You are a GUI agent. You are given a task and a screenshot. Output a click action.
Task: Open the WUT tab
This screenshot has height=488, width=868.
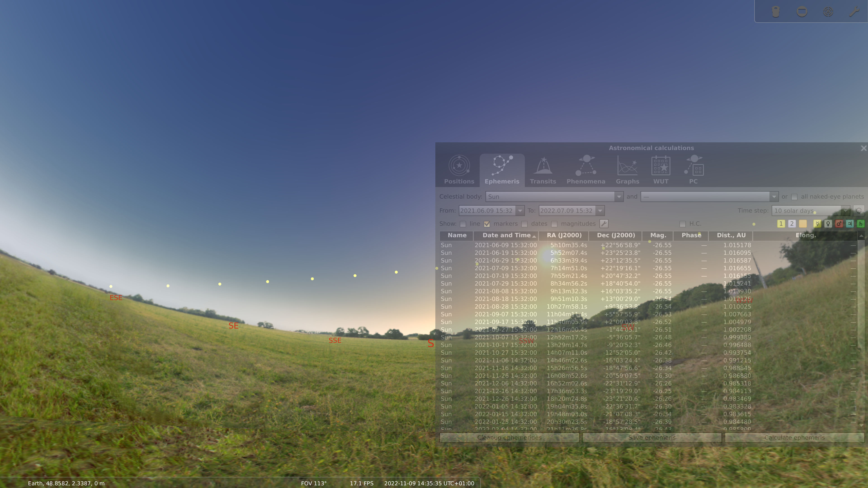tap(661, 170)
